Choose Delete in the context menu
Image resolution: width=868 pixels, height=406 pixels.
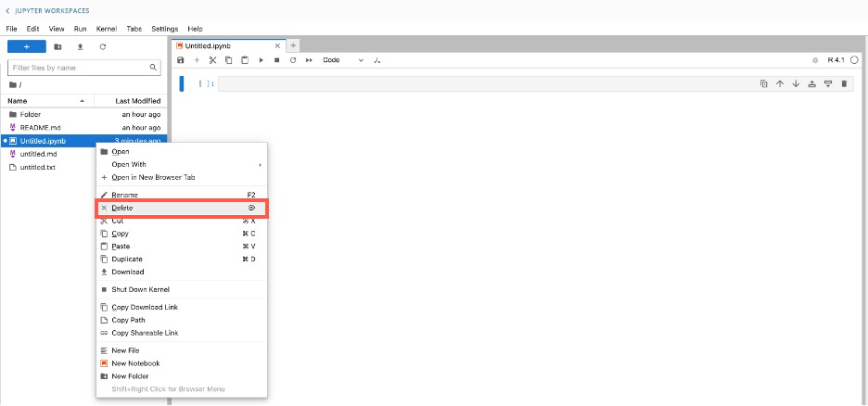[182, 208]
